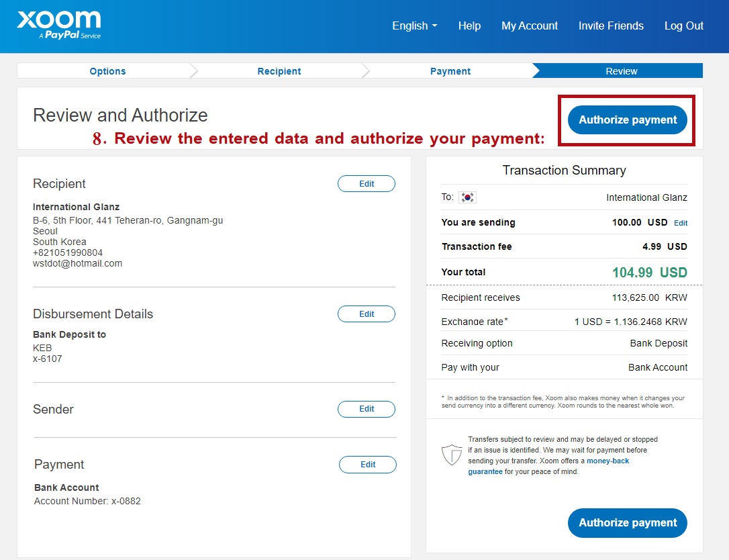Screen dimensions: 729x560
Task: Open My Account from header
Action: pos(529,26)
